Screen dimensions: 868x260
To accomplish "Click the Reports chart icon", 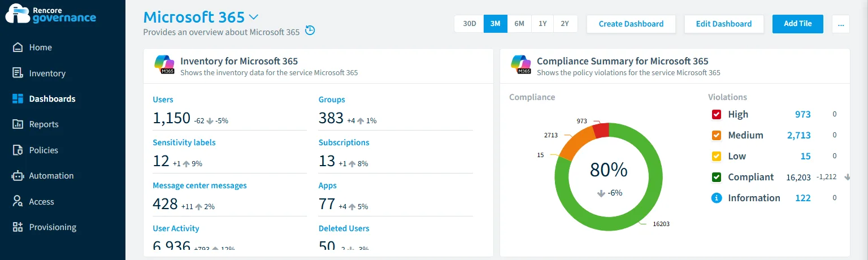I will tap(18, 124).
